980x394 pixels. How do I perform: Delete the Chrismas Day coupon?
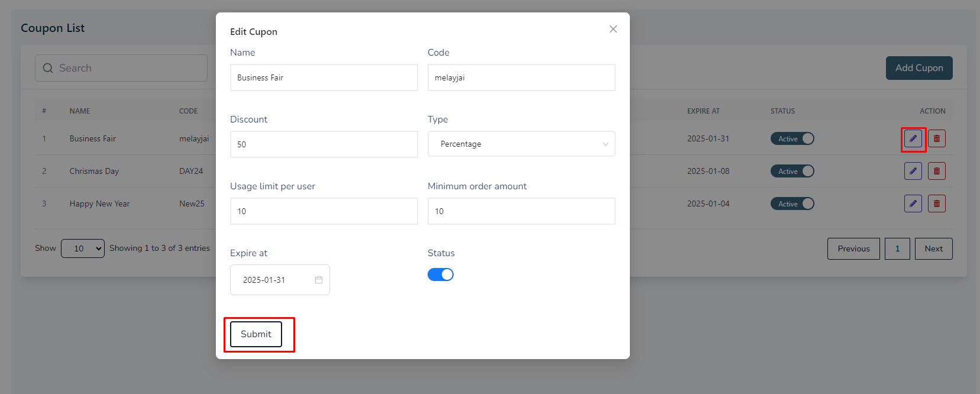coord(937,171)
